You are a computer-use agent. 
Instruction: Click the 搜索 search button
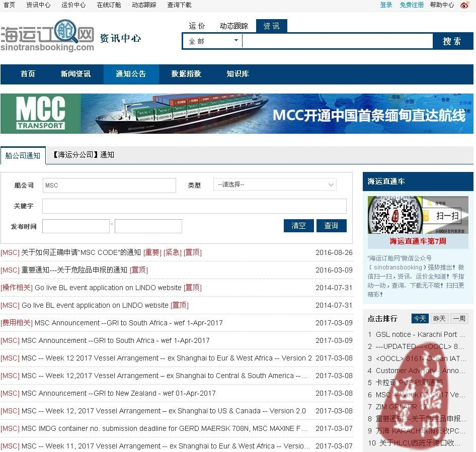[x=452, y=41]
